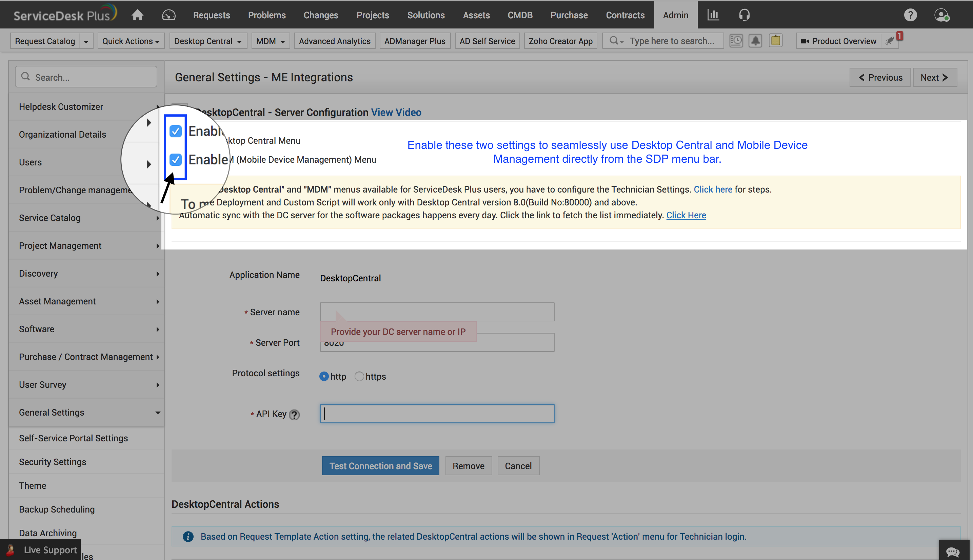The image size is (973, 560).
Task: Open the dashboard gauge icon
Action: coord(168,15)
